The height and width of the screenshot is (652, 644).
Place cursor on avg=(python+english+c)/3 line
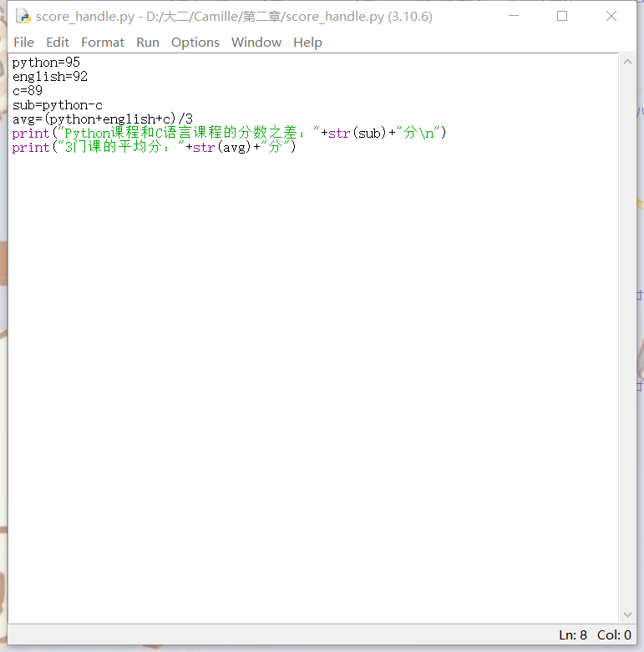coord(103,119)
